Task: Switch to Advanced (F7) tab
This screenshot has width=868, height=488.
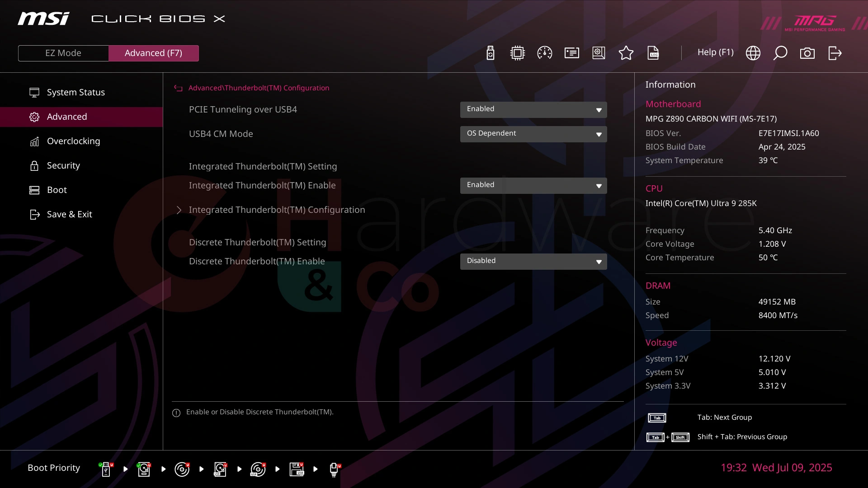Action: tap(154, 53)
